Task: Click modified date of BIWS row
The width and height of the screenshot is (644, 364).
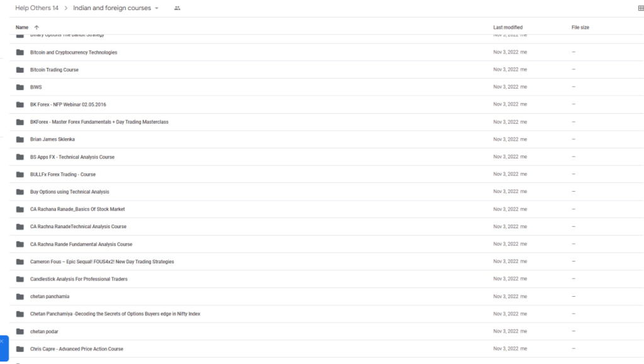Action: tap(506, 87)
